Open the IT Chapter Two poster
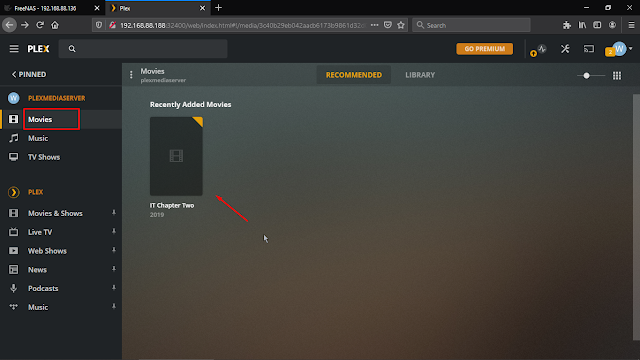Viewport: 640px width, 360px height. point(176,156)
